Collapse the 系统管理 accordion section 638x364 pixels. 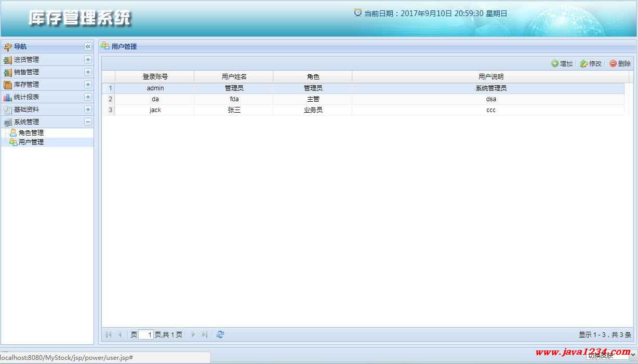point(88,122)
